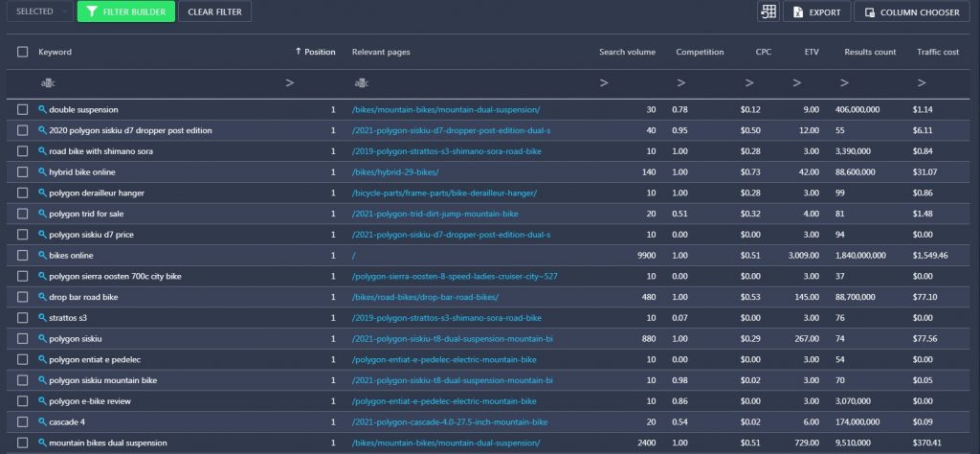
Task: Click magnifier icon beside 'polygon e-bike review'
Action: point(42,401)
